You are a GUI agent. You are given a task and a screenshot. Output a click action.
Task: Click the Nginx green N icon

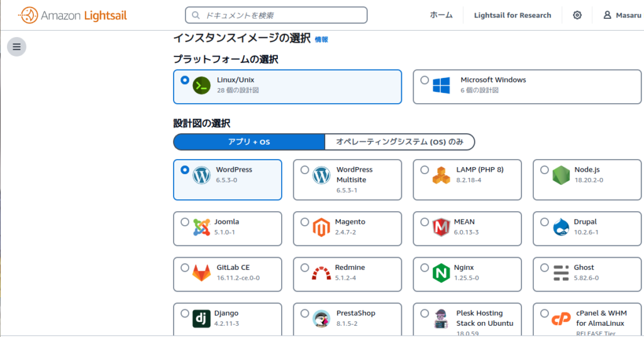click(x=441, y=273)
